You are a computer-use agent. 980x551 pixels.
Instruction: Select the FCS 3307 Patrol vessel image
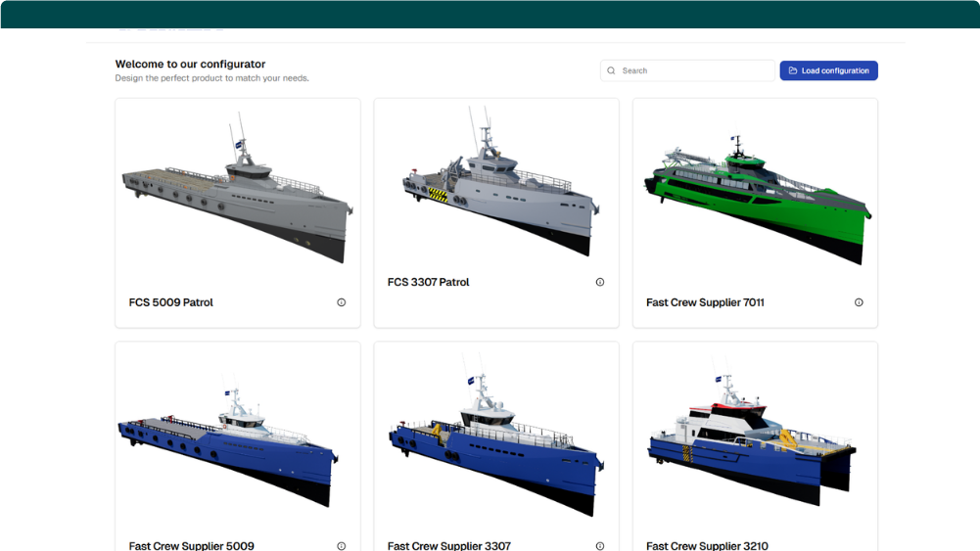point(500,181)
